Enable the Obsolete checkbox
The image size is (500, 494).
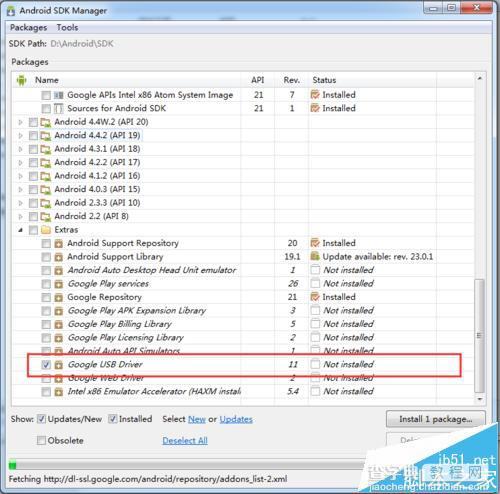tap(41, 441)
